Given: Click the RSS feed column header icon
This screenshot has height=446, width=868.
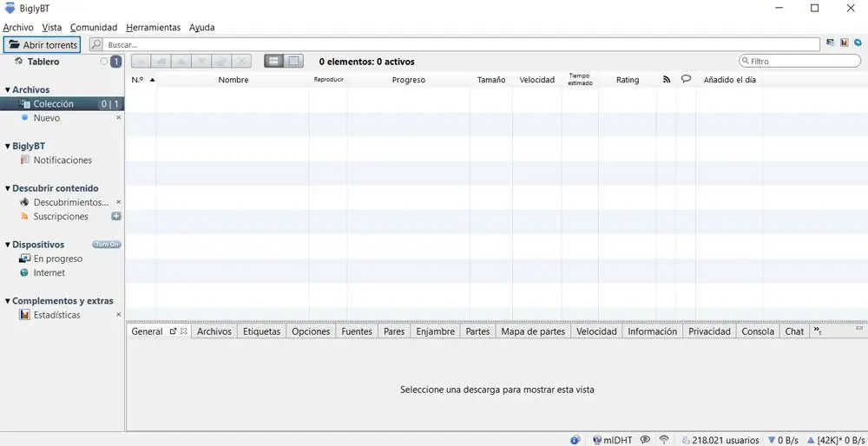Looking at the screenshot, I should [667, 80].
